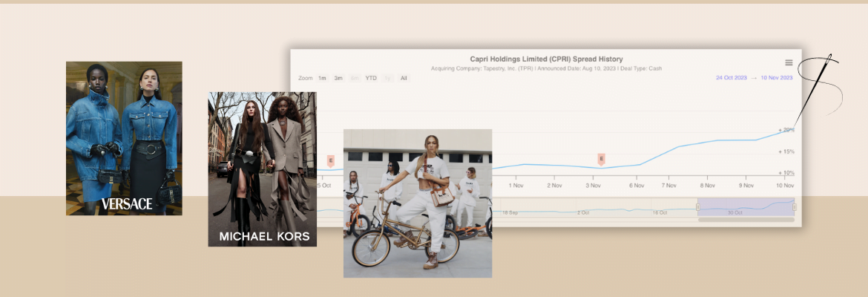Click the navigator's right range handle
The height and width of the screenshot is (297, 868).
pyautogui.click(x=794, y=207)
